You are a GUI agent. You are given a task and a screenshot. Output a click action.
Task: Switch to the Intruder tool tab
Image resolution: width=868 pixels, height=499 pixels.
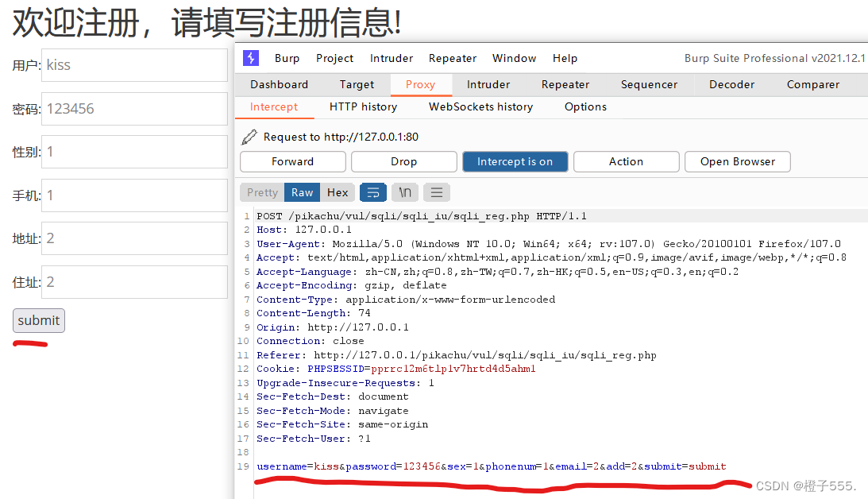(x=488, y=85)
